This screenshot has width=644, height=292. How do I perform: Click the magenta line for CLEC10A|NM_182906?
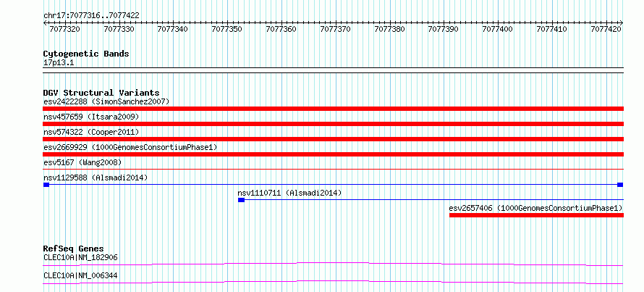(334, 264)
